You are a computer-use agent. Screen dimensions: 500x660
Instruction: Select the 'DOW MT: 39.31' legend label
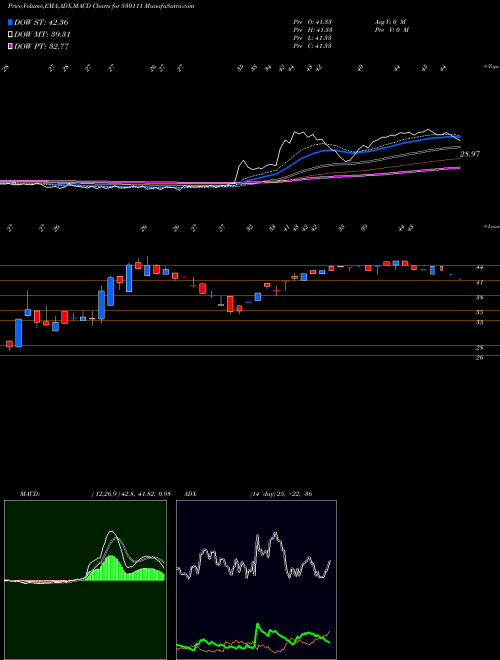[x=42, y=35]
